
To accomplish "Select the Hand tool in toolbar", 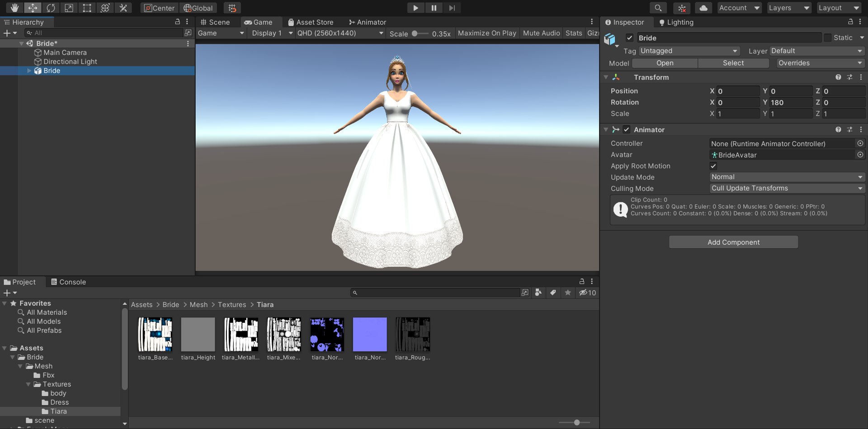I will pyautogui.click(x=14, y=8).
